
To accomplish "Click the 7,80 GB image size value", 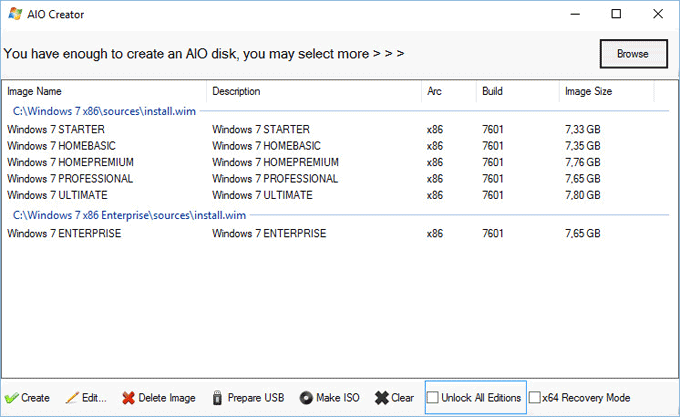I will click(583, 195).
